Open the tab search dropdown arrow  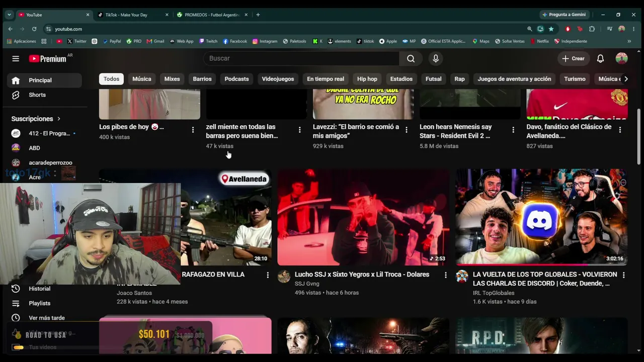coord(9,15)
